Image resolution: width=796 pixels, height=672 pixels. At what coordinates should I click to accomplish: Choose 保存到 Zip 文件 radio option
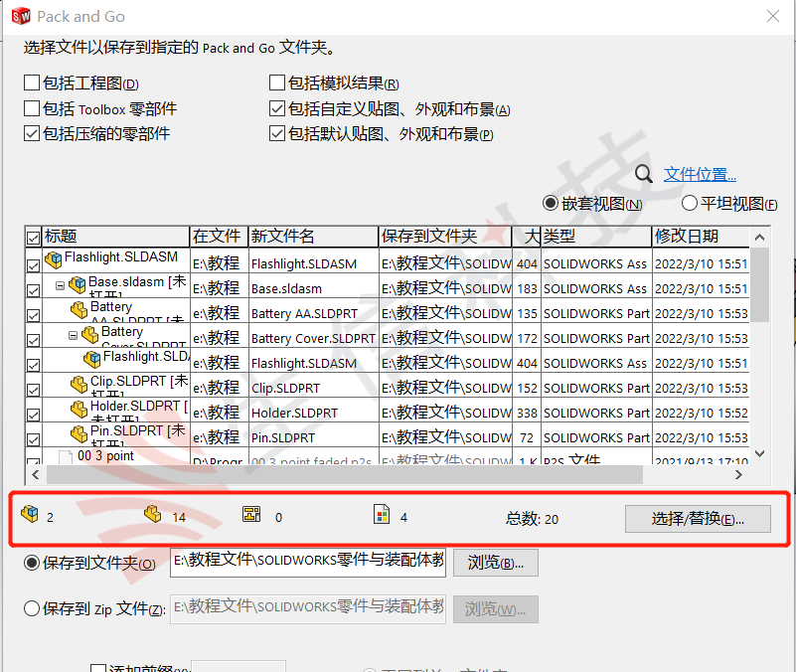32,608
